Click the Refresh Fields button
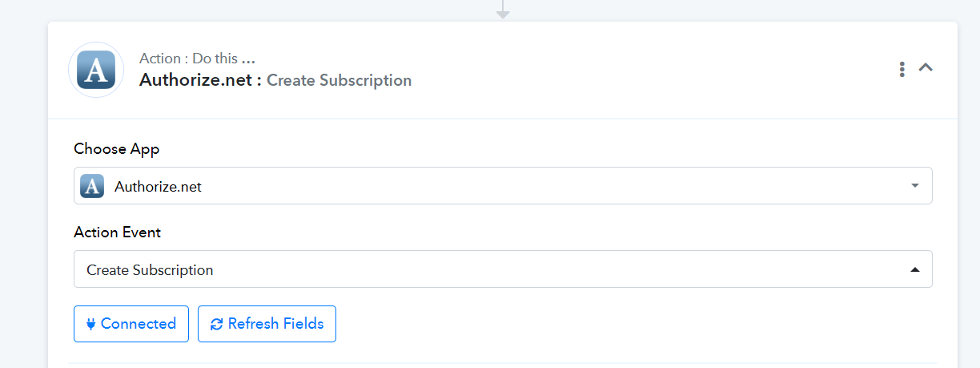Image resolution: width=980 pixels, height=368 pixels. (267, 324)
